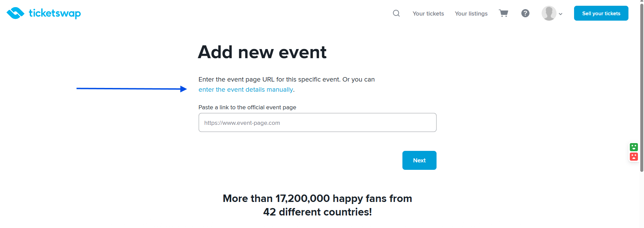
Task: Click the page's vertical scrollbar thumb
Action: coord(642,85)
